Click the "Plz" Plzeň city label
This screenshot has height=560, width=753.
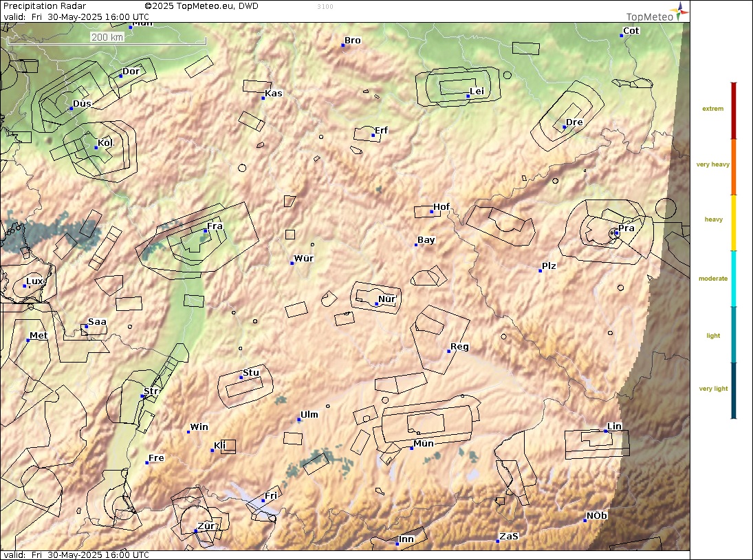549,266
